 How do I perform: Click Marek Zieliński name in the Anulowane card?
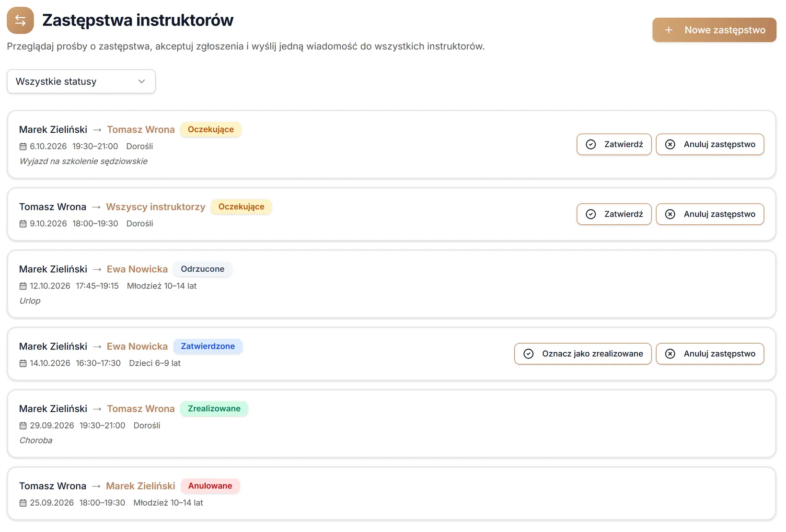pyautogui.click(x=140, y=486)
